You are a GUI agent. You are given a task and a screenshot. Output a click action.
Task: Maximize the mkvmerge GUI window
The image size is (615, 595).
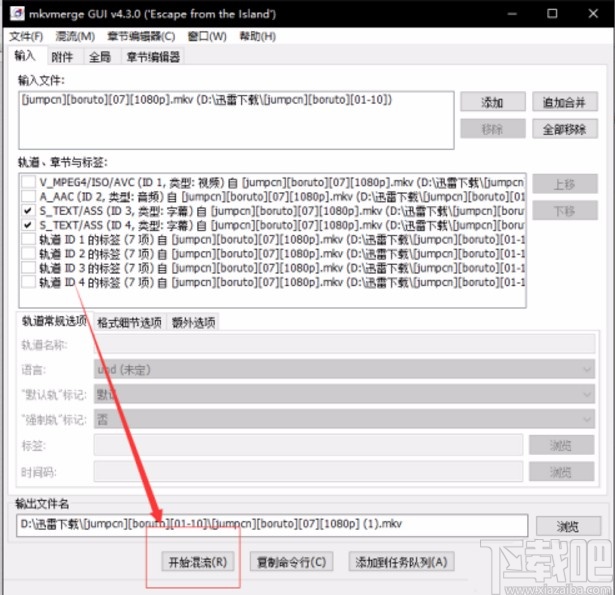click(552, 14)
